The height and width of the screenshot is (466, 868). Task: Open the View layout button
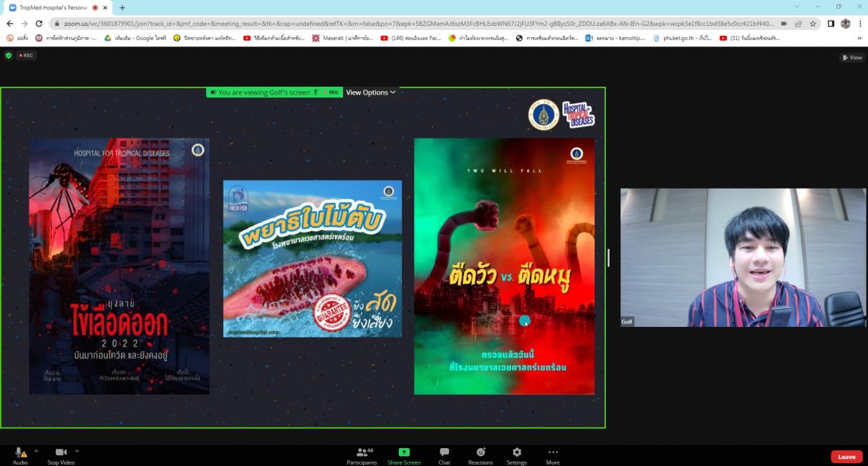point(852,57)
